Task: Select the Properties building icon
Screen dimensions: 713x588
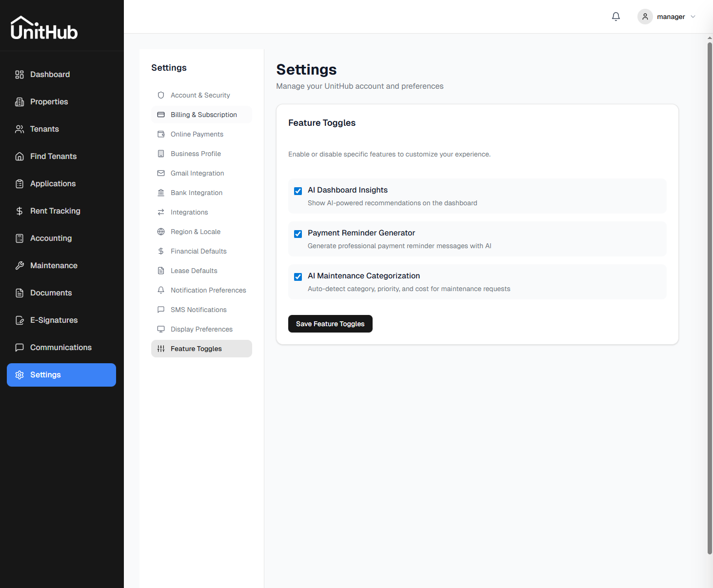Action: (x=20, y=101)
